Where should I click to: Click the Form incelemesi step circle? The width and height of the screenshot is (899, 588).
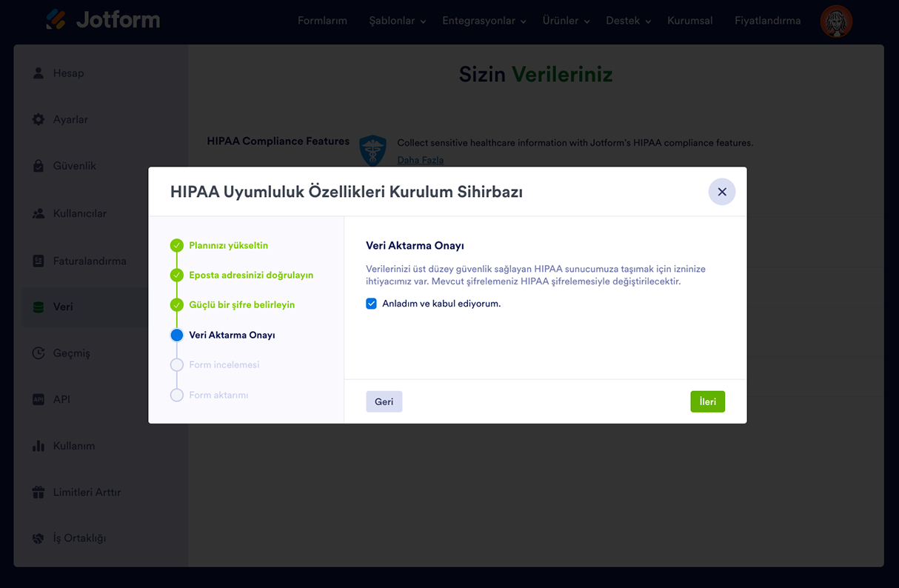click(176, 364)
